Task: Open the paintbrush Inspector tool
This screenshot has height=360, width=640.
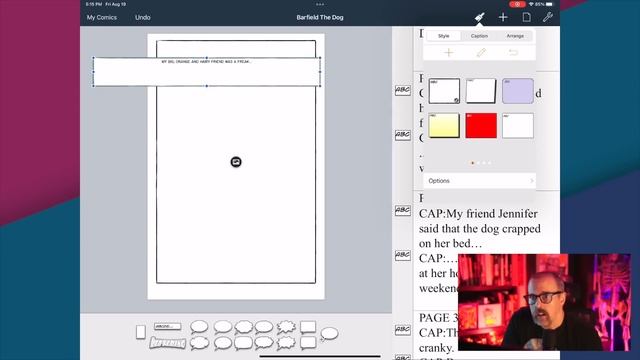Action: pos(479,17)
